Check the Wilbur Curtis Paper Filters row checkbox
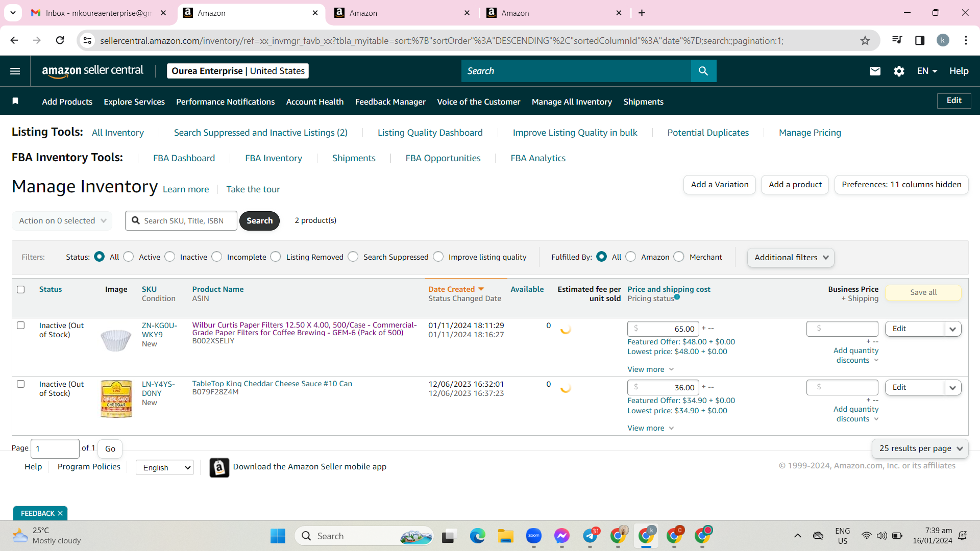The image size is (980, 551). point(21,325)
